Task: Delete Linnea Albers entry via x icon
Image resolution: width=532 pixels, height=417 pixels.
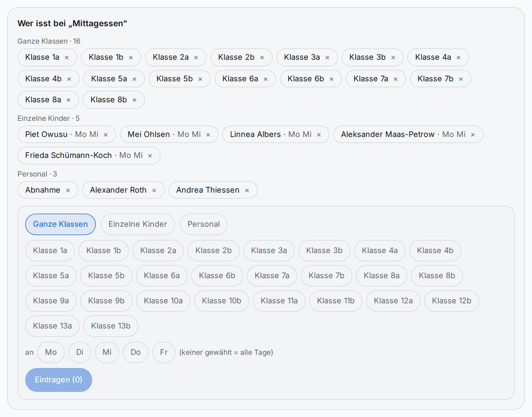Action: click(319, 135)
